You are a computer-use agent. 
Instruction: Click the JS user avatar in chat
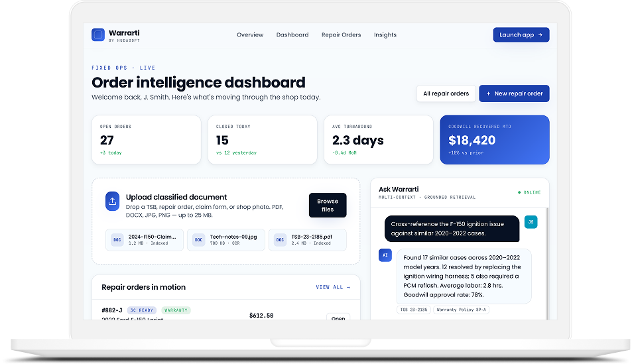tap(531, 222)
